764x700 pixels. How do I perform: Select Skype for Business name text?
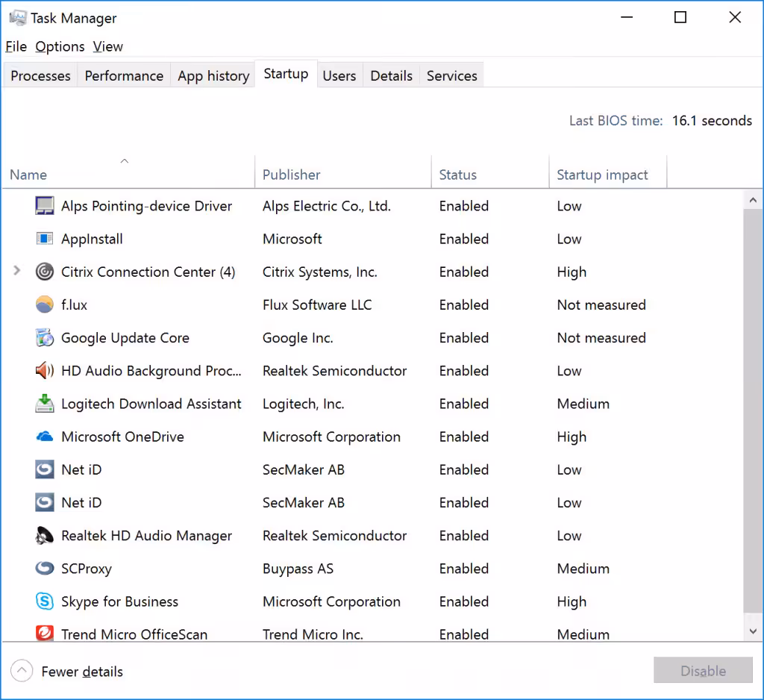coord(119,601)
